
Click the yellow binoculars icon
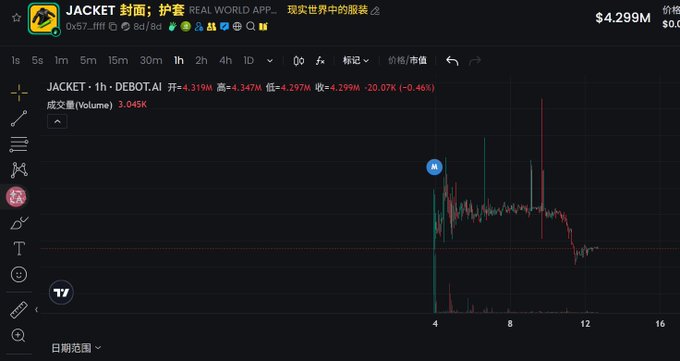(211, 26)
